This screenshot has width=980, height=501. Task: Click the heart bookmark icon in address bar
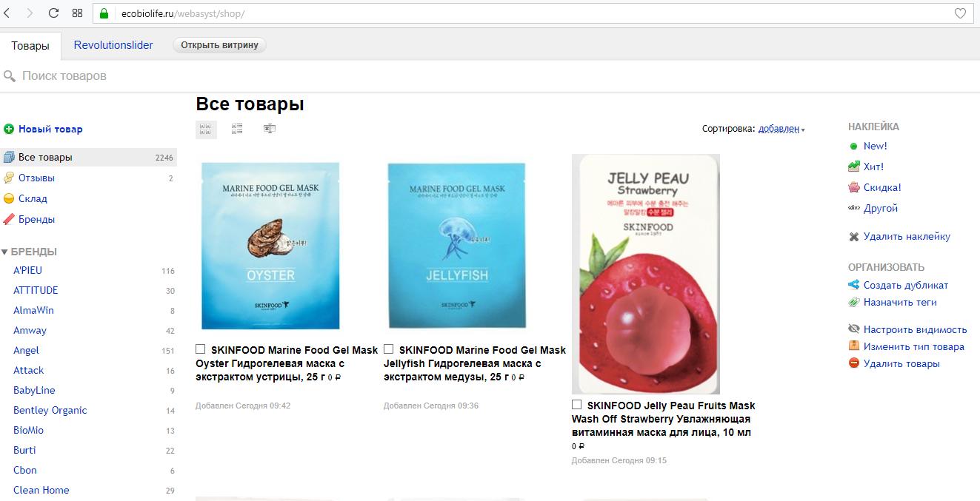click(960, 13)
